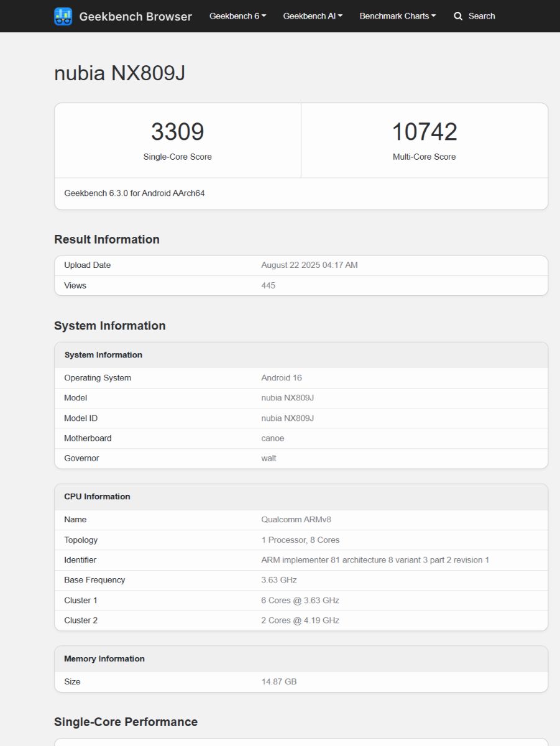Click the System Information table header
560x746 pixels.
(x=103, y=355)
